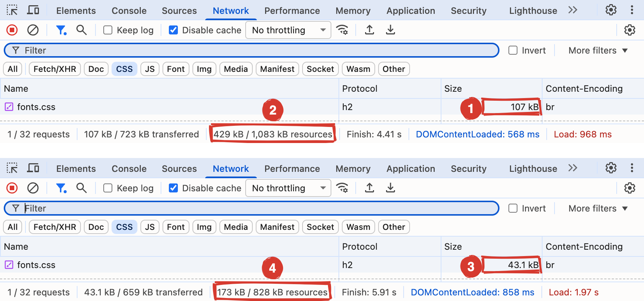Clear network log in the lower panel
Screen dimensions: 644x301
[33, 188]
